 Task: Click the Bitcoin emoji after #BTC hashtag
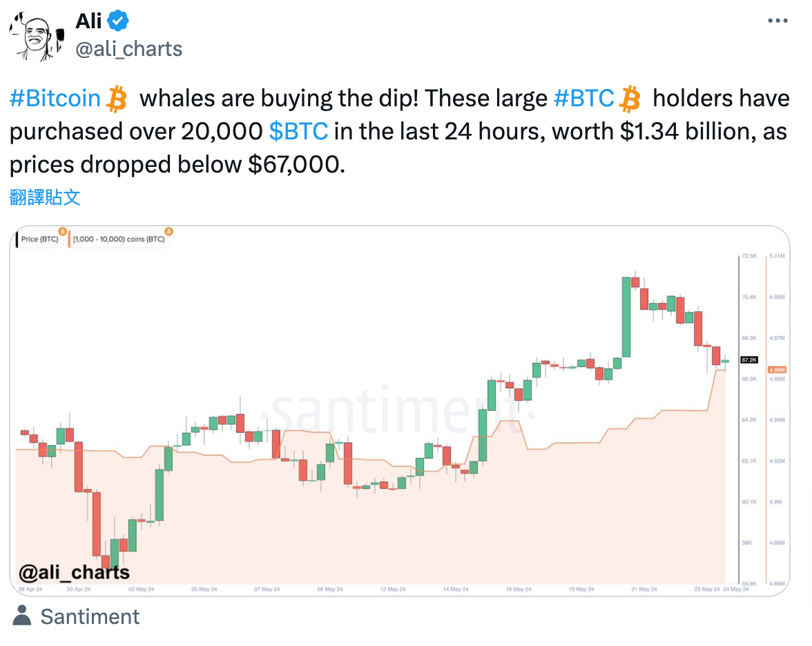tap(630, 99)
